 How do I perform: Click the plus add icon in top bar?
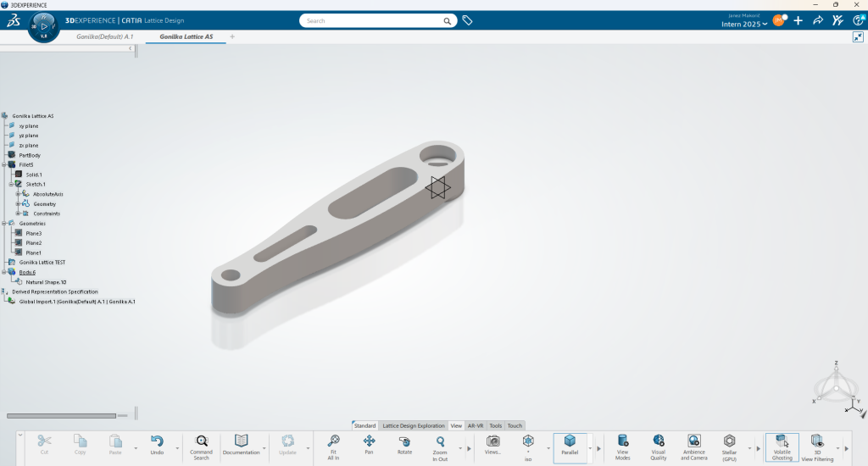[798, 20]
